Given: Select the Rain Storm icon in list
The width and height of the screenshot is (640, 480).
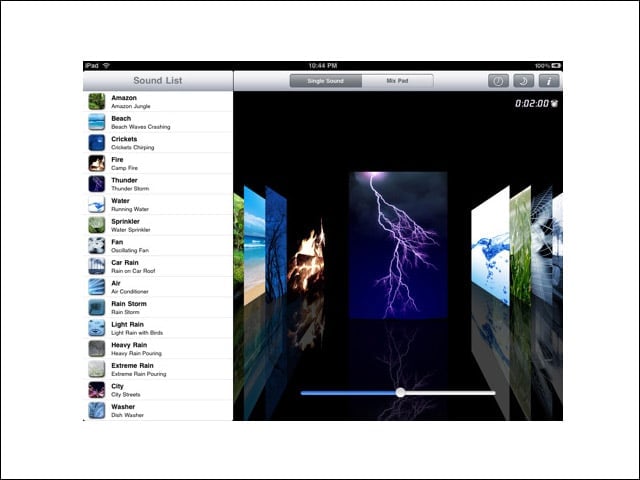Looking at the screenshot, I should click(x=97, y=307).
